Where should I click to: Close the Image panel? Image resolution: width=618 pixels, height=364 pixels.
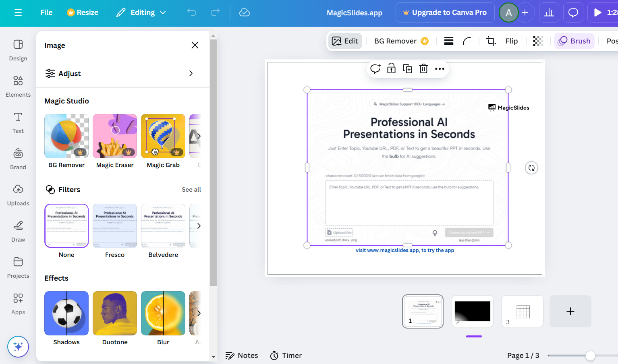pyautogui.click(x=195, y=45)
